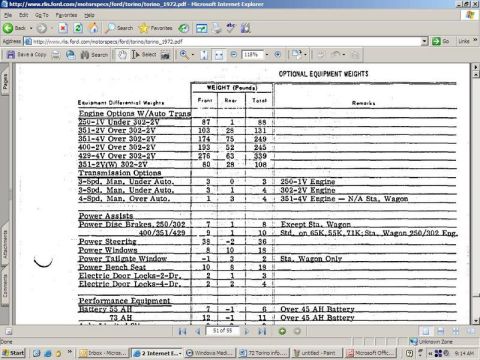Click the rotate/review page icon
This screenshot has width=480, height=360.
click(x=297, y=54)
